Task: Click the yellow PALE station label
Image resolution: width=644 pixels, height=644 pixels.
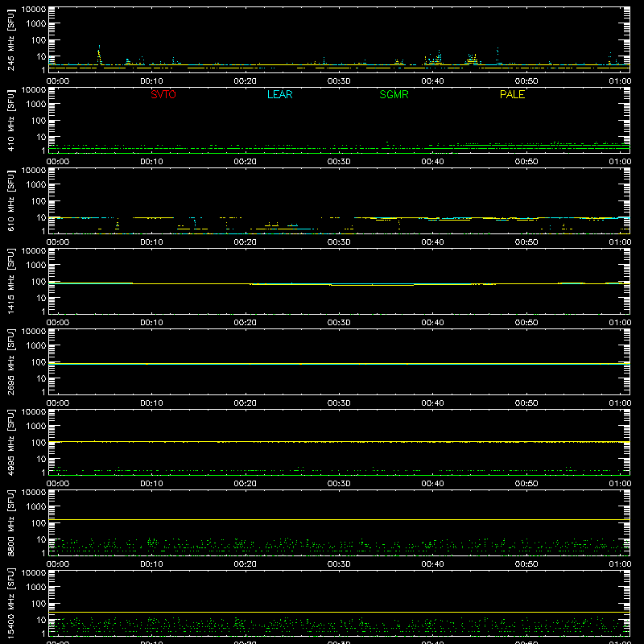Action: click(512, 94)
